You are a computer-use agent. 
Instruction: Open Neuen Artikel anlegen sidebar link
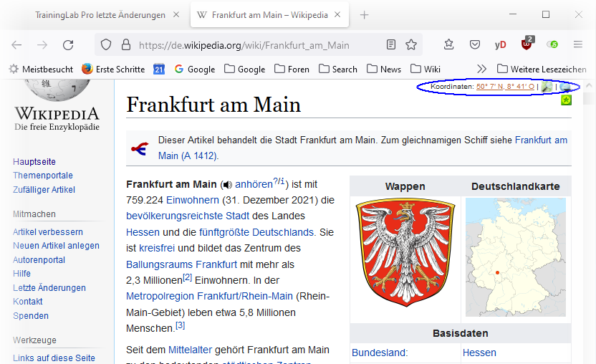tap(57, 246)
